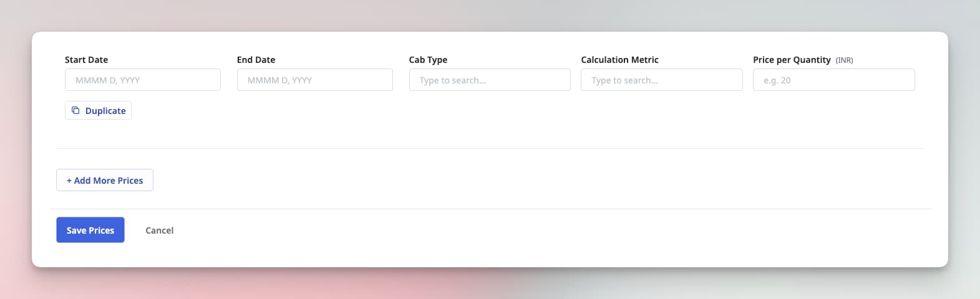Click the Duplicate copy icon

click(x=75, y=110)
